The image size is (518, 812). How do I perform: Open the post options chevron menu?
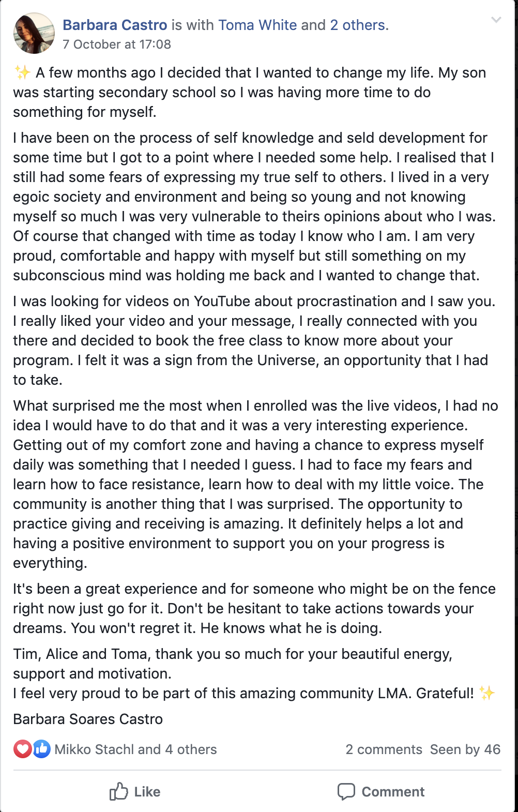point(496,20)
